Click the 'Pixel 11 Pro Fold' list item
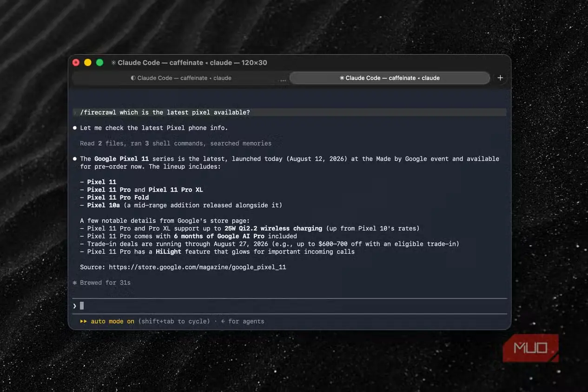The image size is (588, 392). point(118,197)
